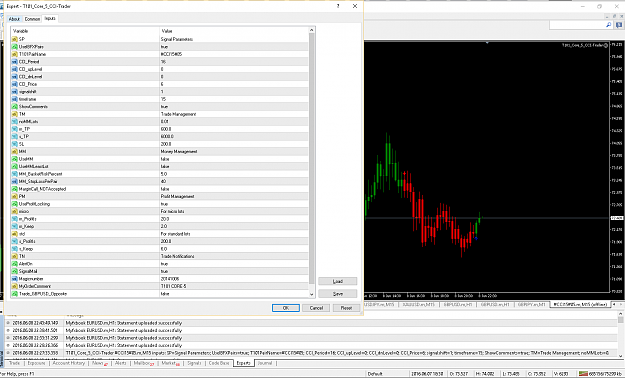This screenshot has width=625, height=378.
Task: Click the icon beside MM_BasketRiskPercent
Action: (x=15, y=174)
